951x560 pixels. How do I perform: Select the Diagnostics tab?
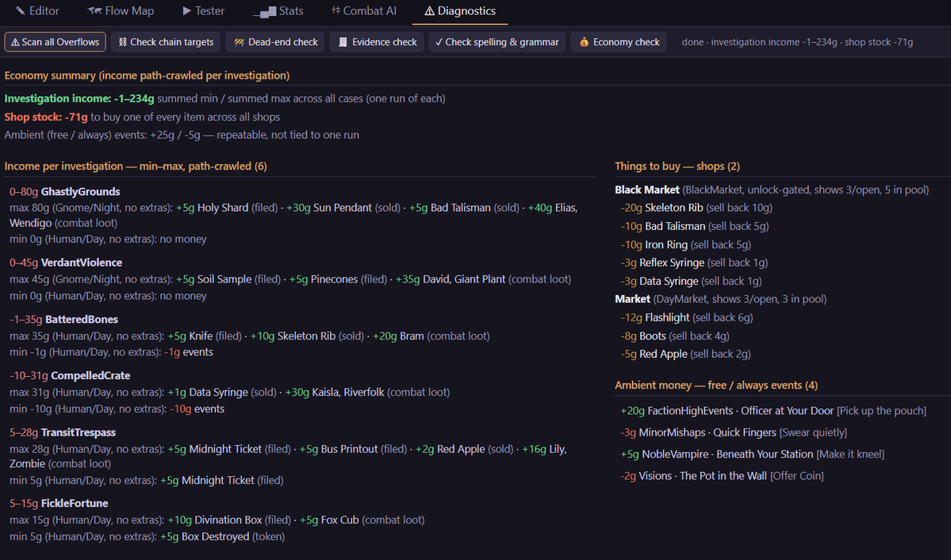tap(460, 11)
